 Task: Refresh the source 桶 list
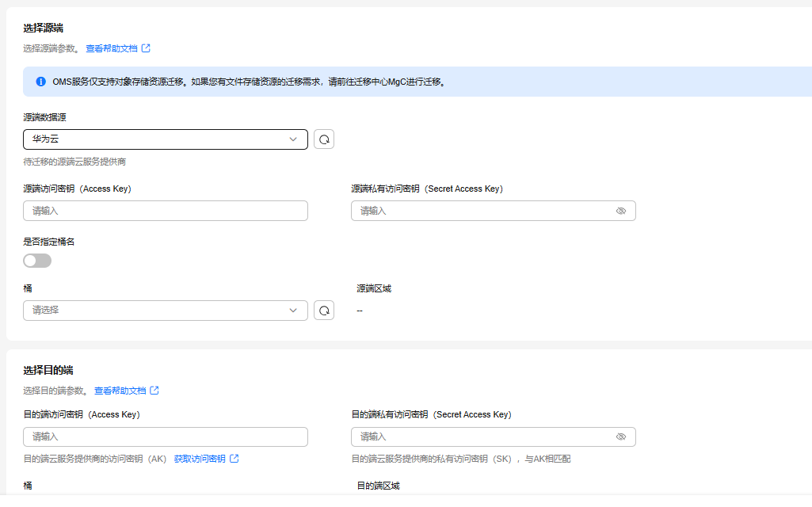point(324,311)
